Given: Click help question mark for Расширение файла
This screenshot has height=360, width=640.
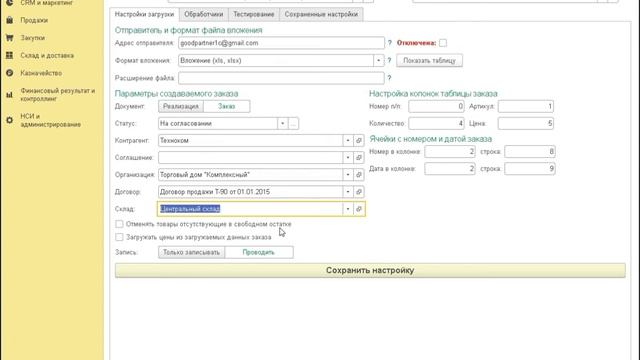Looking at the screenshot, I should [389, 78].
